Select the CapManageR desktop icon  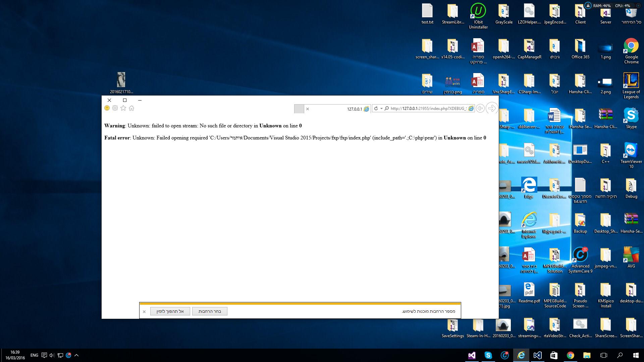(x=529, y=49)
